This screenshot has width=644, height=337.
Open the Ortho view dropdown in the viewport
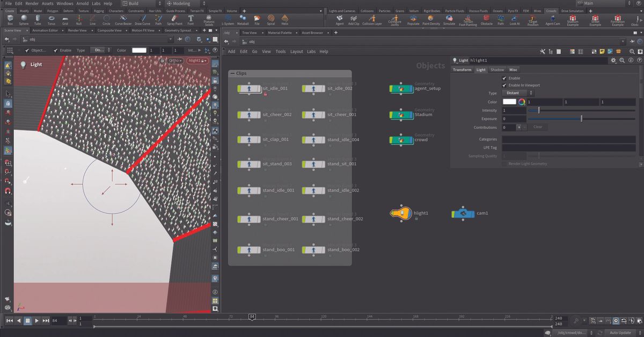175,61
